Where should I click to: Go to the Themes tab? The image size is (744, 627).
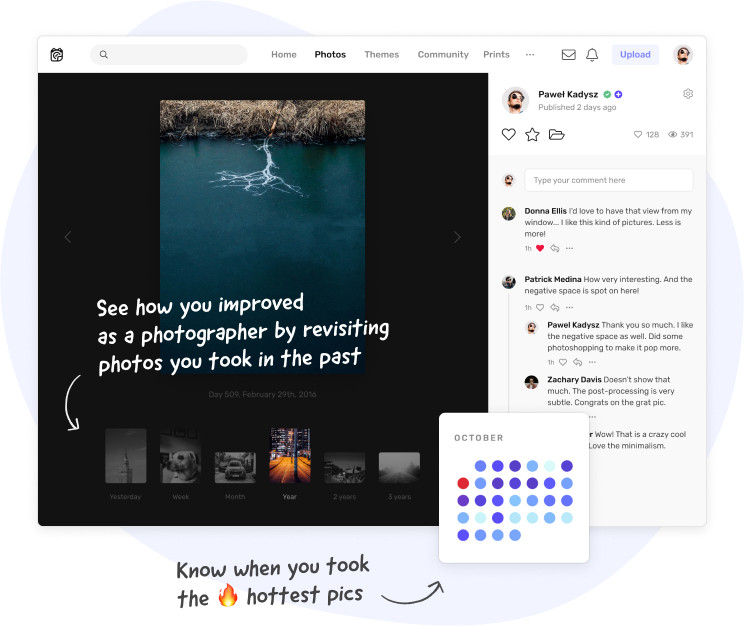[381, 55]
